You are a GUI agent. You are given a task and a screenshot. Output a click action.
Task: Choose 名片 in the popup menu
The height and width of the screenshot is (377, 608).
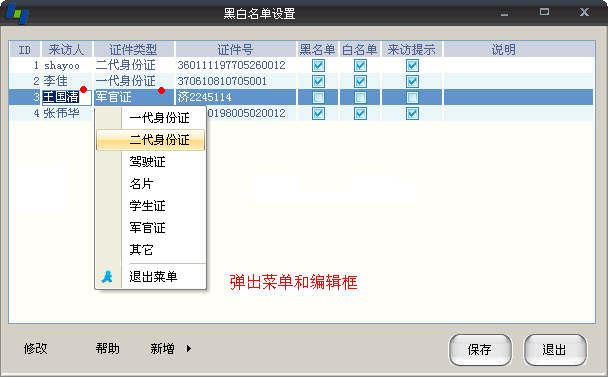[x=151, y=183]
